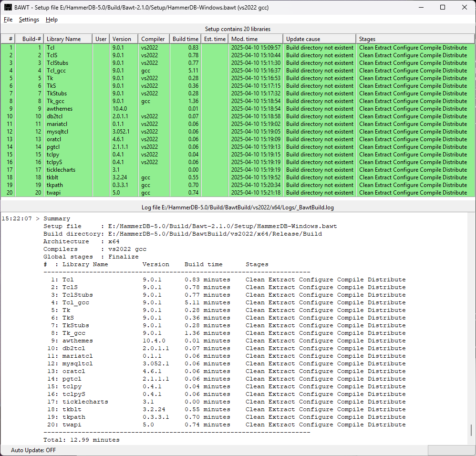Image resolution: width=476 pixels, height=456 pixels.
Task: Click 'Global stages : Finalize' log line
Action: pyautogui.click(x=91, y=257)
